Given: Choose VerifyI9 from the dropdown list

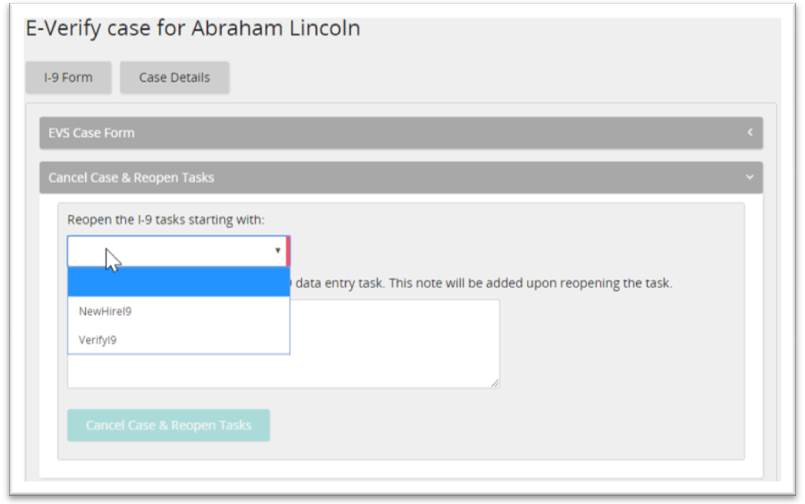Looking at the screenshot, I should coord(99,340).
